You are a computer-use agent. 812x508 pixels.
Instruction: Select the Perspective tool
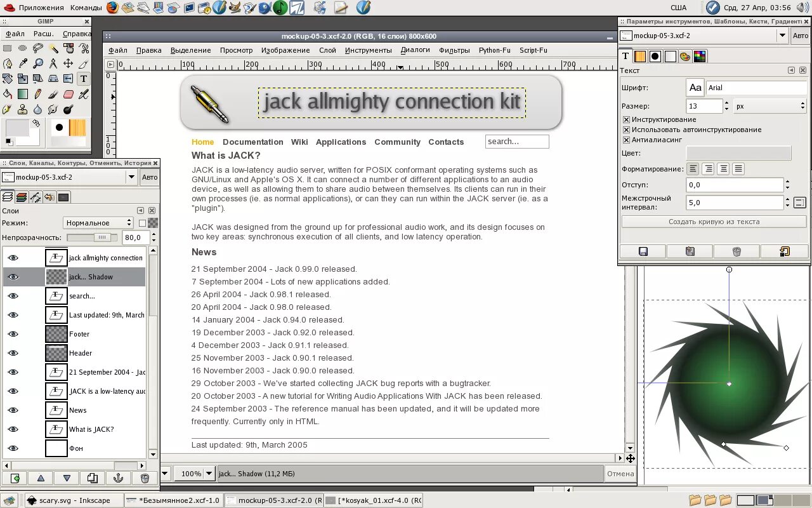click(x=53, y=79)
